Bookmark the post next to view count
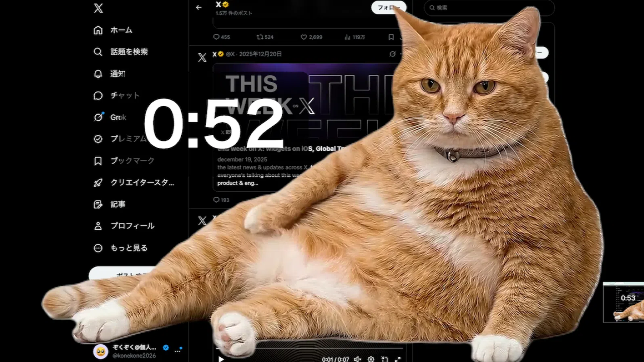 [391, 37]
